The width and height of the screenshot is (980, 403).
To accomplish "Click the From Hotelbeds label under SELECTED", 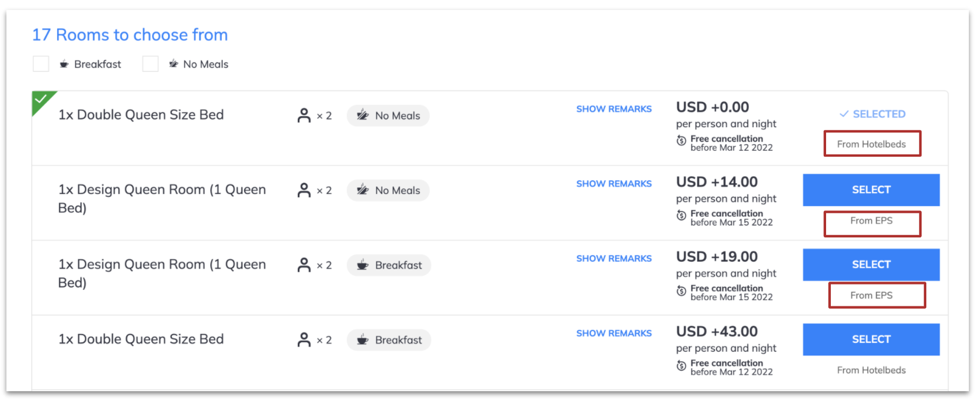I will pyautogui.click(x=872, y=144).
